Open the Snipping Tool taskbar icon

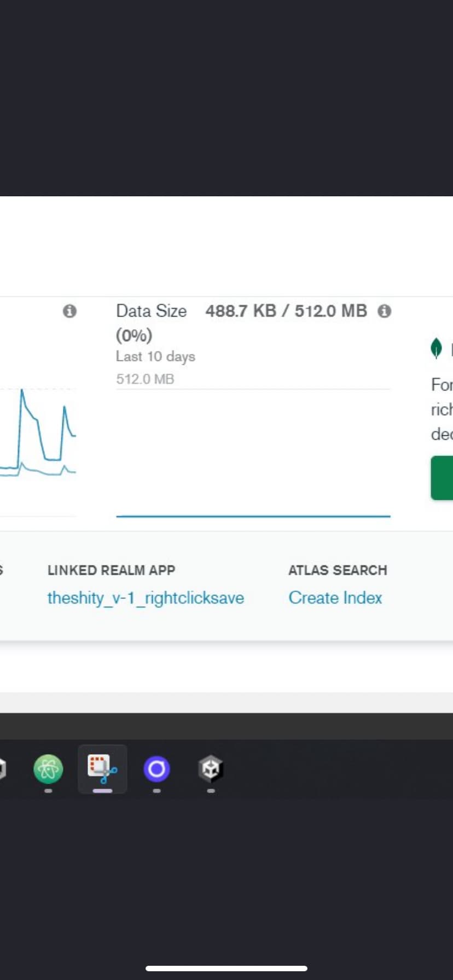(102, 768)
